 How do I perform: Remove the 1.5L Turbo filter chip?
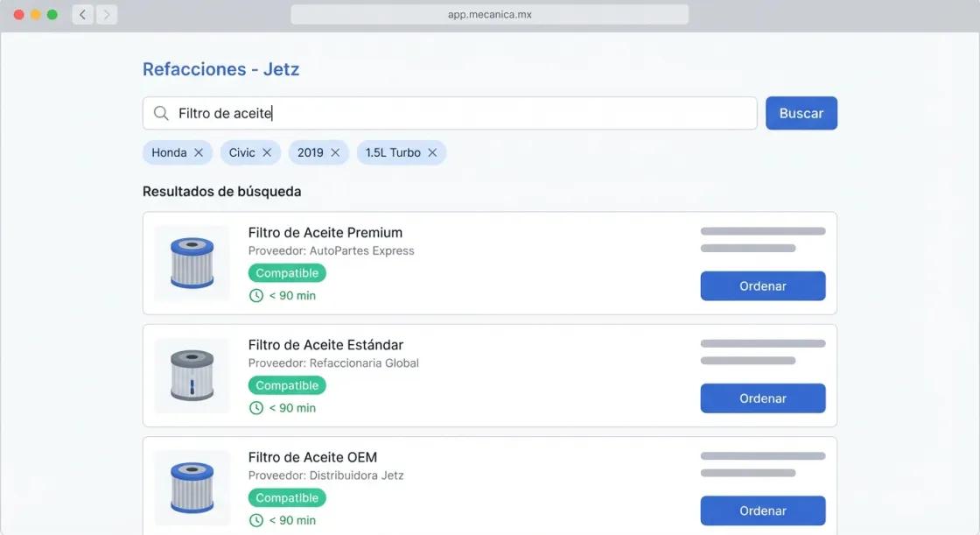(x=431, y=152)
